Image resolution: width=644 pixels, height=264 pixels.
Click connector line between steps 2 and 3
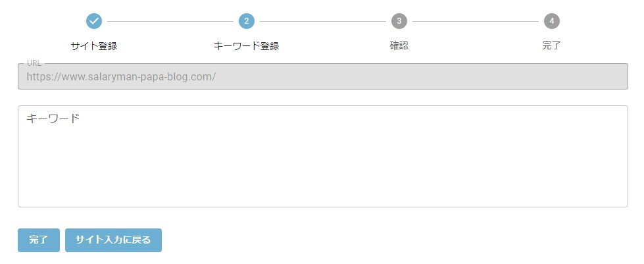click(x=323, y=21)
